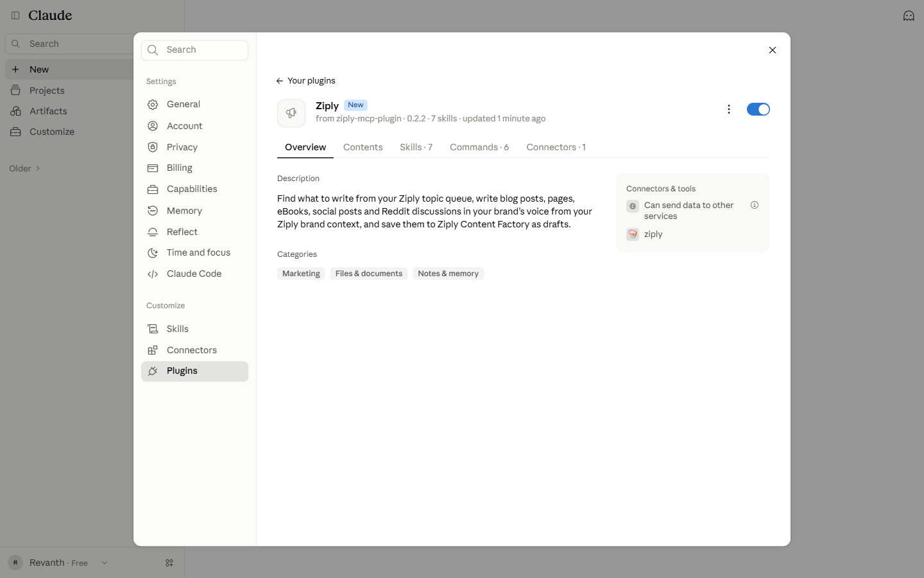
Task: Open Privacy settings shield icon
Action: [x=153, y=147]
